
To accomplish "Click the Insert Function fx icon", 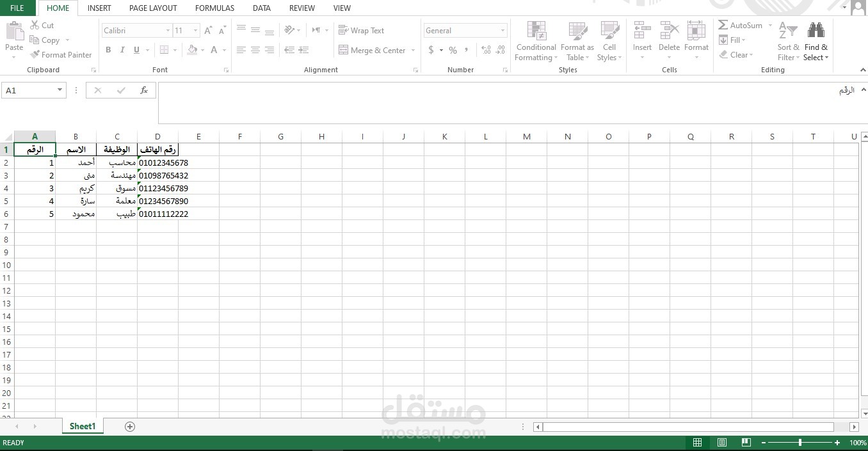I will tap(144, 91).
